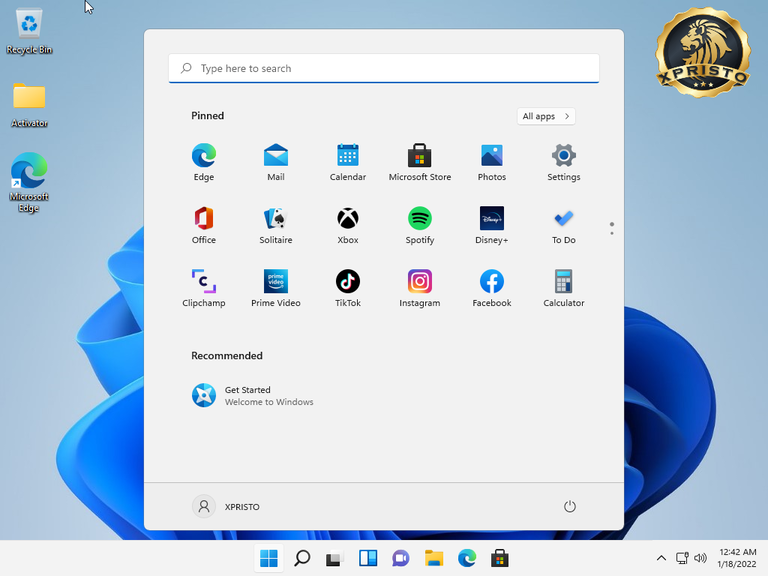Image resolution: width=768 pixels, height=576 pixels.
Task: Click the Type here to search box
Action: 384,68
